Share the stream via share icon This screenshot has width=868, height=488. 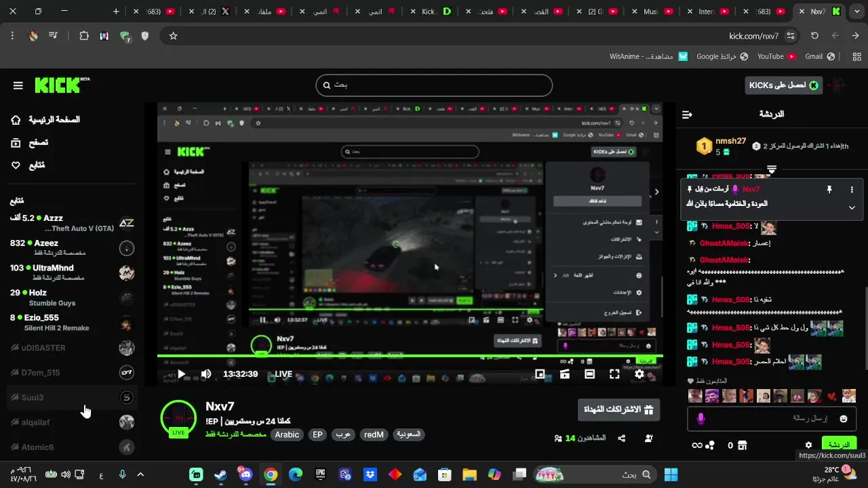622,439
